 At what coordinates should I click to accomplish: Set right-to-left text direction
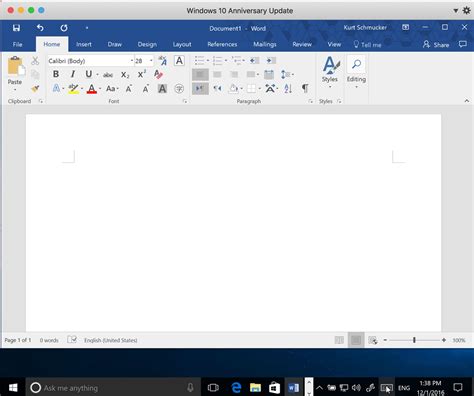[x=217, y=88]
